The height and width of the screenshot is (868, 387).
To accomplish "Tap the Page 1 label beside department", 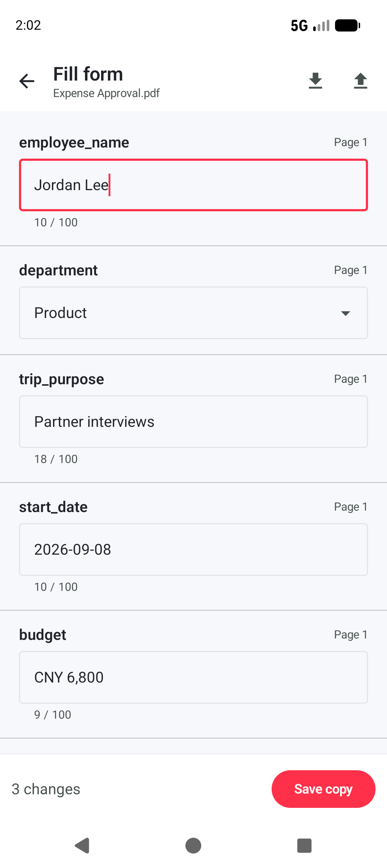I will [x=350, y=270].
